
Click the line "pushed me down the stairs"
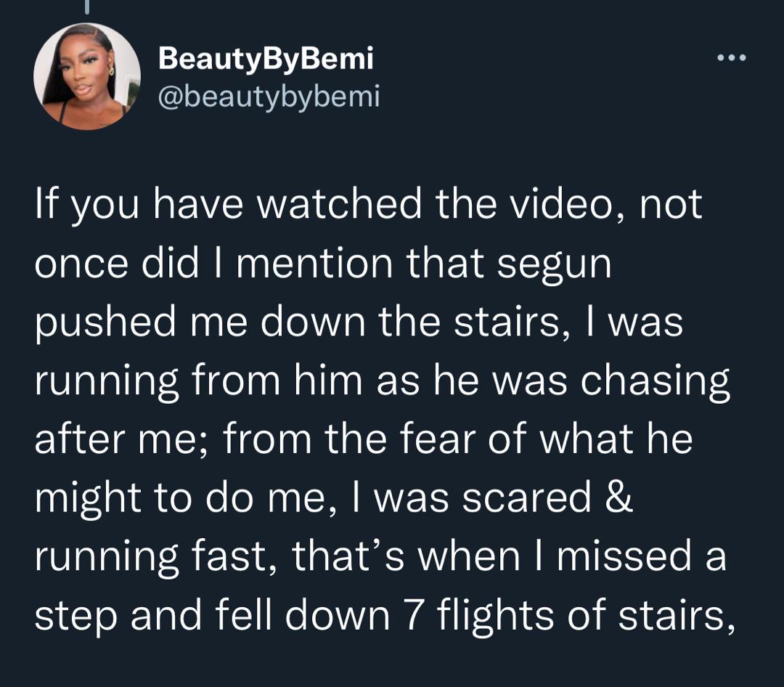[x=359, y=322]
